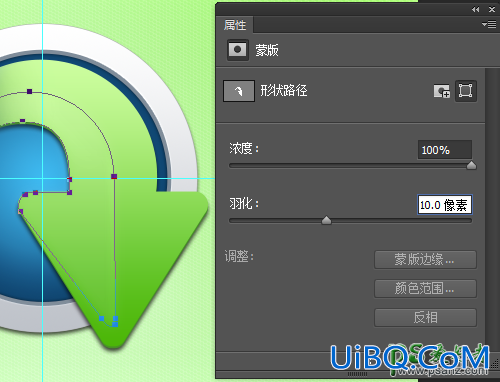Click the 蒙版 label text

coord(267,50)
